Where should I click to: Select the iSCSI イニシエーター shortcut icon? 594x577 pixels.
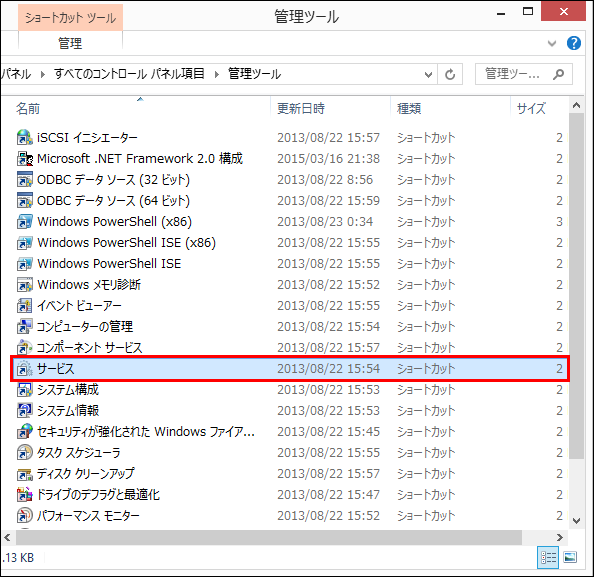pyautogui.click(x=25, y=137)
